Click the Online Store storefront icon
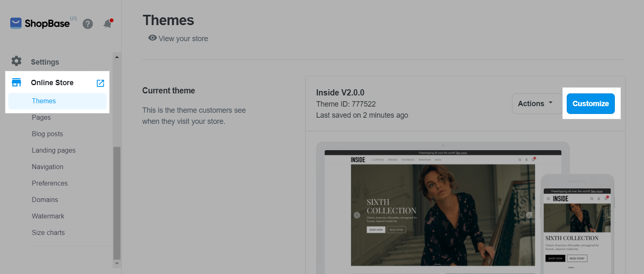 pyautogui.click(x=16, y=83)
